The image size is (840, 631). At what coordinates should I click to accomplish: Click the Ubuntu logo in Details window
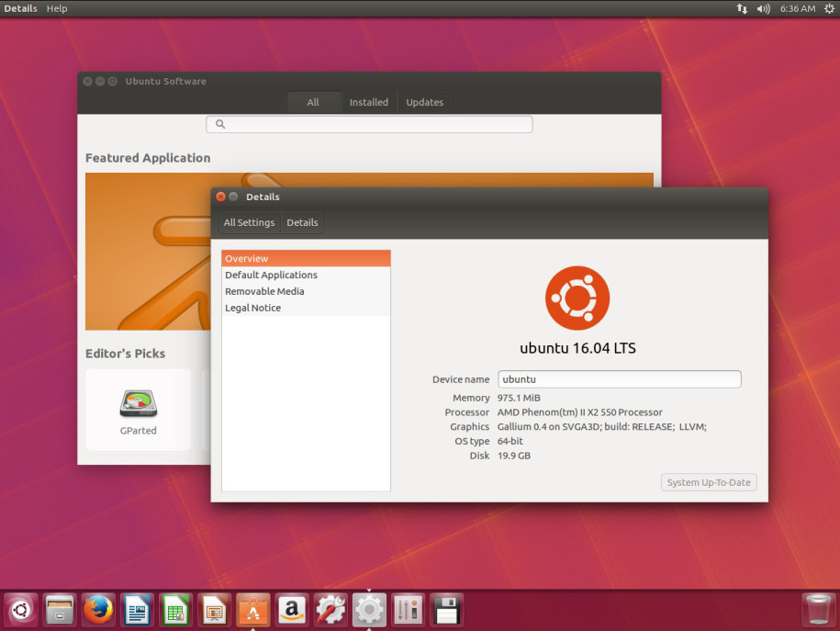coord(577,299)
